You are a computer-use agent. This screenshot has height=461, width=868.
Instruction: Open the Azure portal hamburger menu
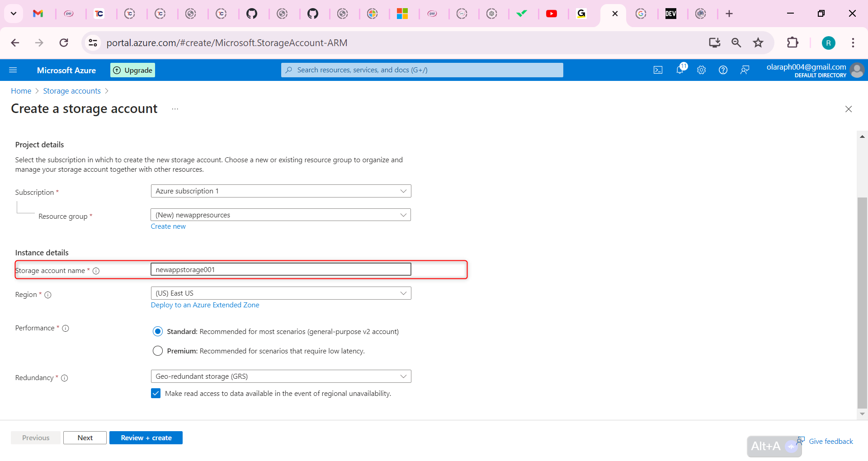13,70
